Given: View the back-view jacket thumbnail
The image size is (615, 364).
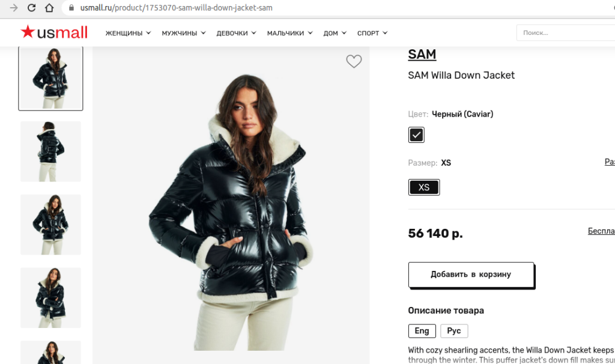Looking at the screenshot, I should tap(50, 151).
